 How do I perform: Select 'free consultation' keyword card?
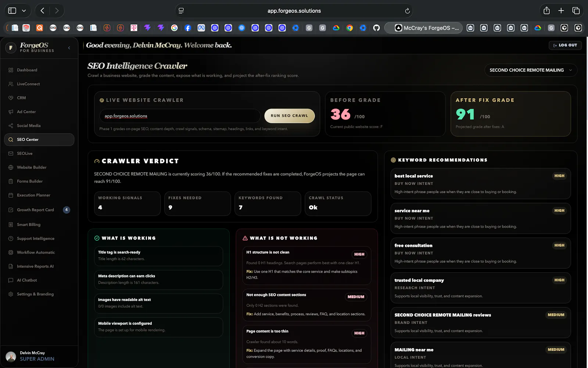481,253
